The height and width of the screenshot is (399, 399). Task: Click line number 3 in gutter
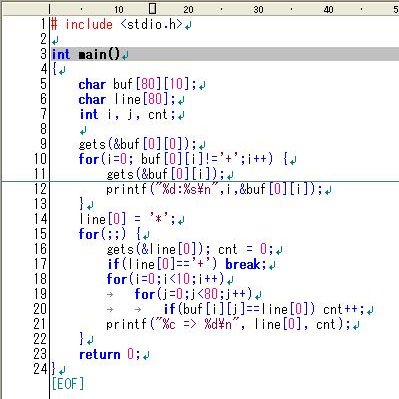click(44, 54)
